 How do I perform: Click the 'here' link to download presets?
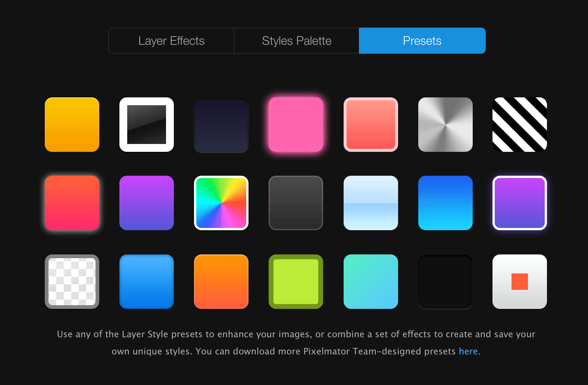coord(468,351)
